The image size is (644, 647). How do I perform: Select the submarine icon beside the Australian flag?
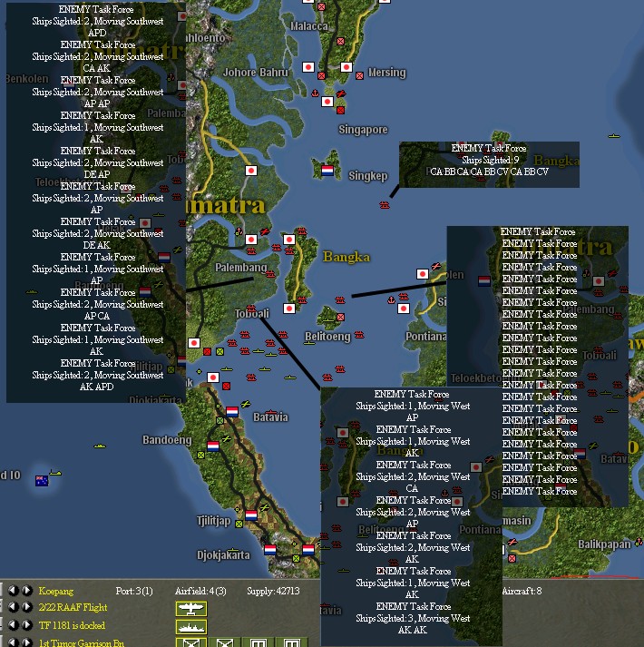55,473
